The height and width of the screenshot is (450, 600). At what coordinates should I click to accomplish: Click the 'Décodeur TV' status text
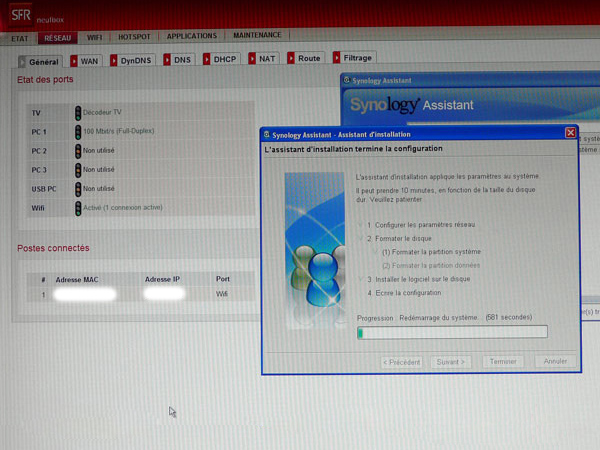(102, 112)
